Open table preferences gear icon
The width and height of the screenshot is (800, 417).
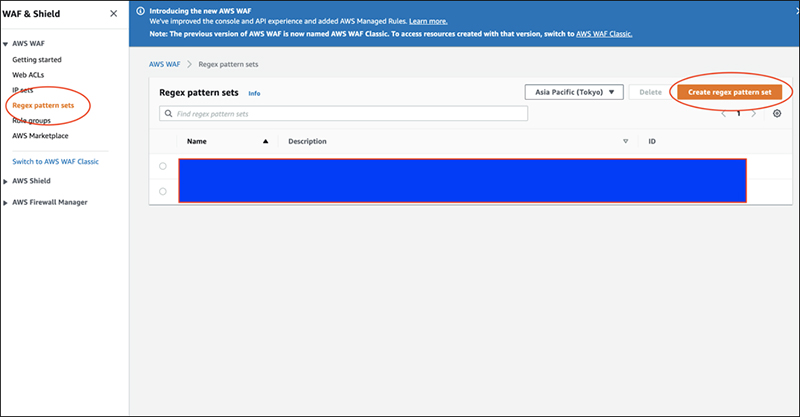777,114
